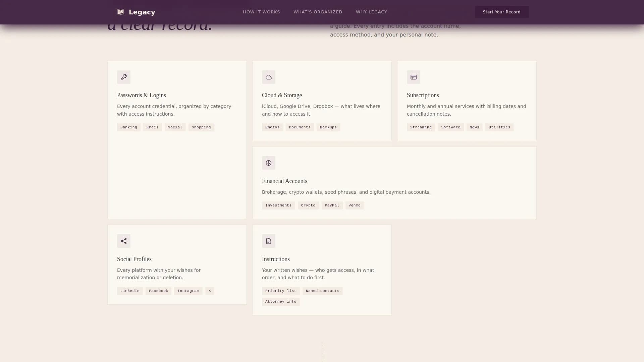
Task: Click the key icon on Passwords & Logins card
Action: pos(123,77)
